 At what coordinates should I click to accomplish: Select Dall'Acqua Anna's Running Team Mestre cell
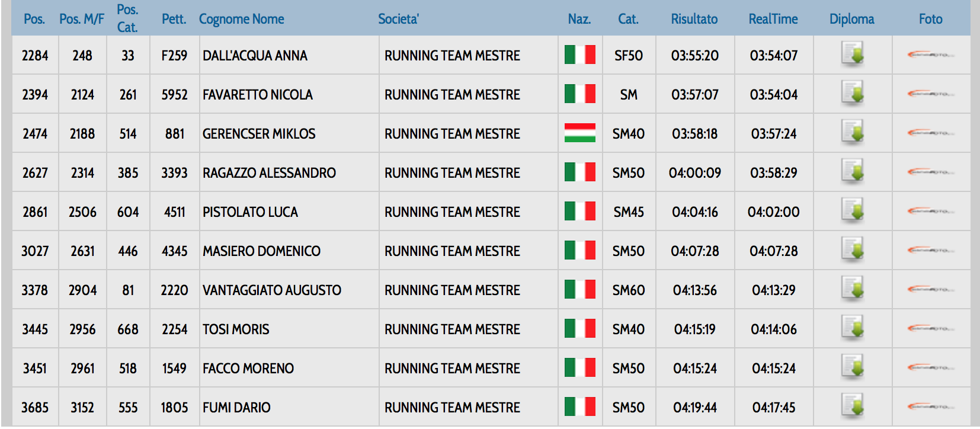(x=452, y=56)
